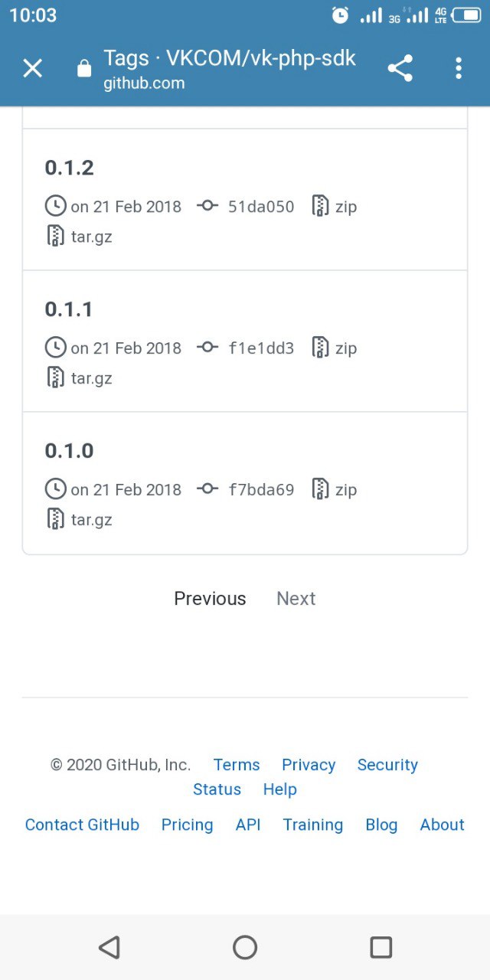Open commit f7bda69

[x=260, y=490]
